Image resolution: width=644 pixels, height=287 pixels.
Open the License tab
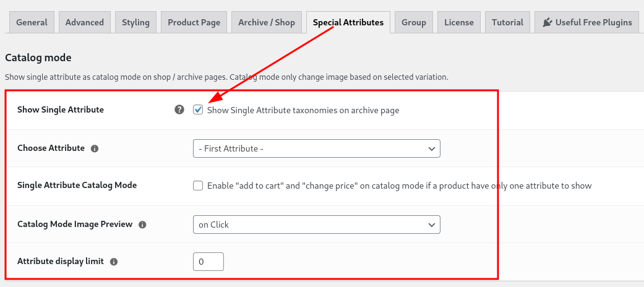pos(459,22)
